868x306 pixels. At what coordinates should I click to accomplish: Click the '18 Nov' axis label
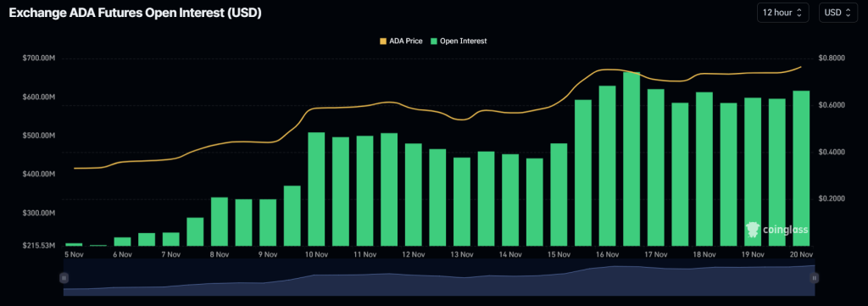[704, 255]
